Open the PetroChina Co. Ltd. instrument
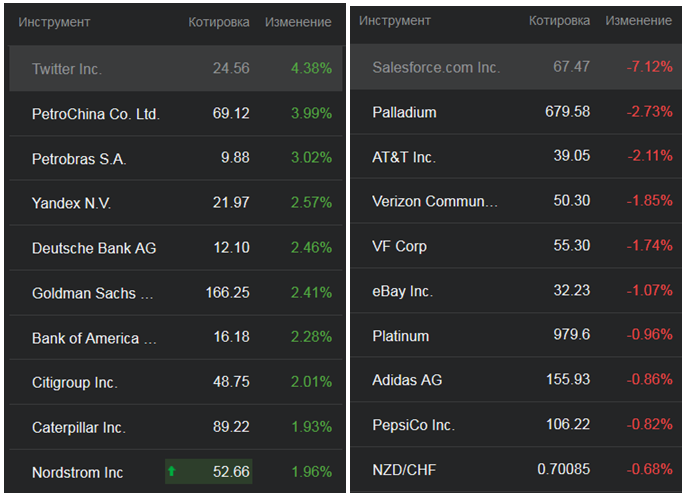The width and height of the screenshot is (684, 495). pos(96,114)
